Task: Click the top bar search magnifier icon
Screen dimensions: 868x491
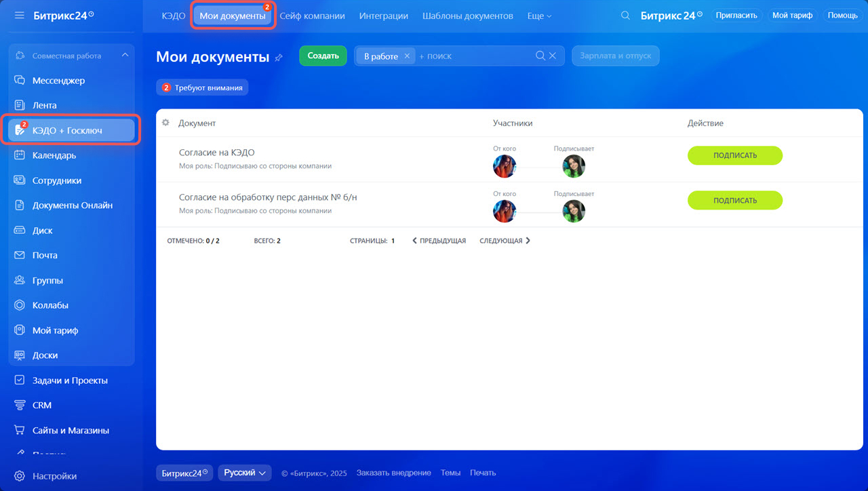Action: pyautogui.click(x=626, y=16)
